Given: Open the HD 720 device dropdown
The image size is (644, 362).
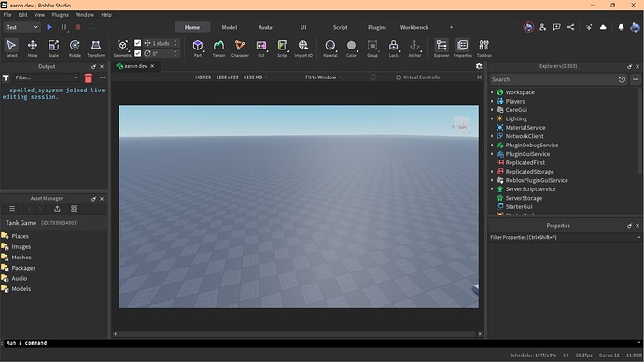Looking at the screenshot, I should click(231, 77).
